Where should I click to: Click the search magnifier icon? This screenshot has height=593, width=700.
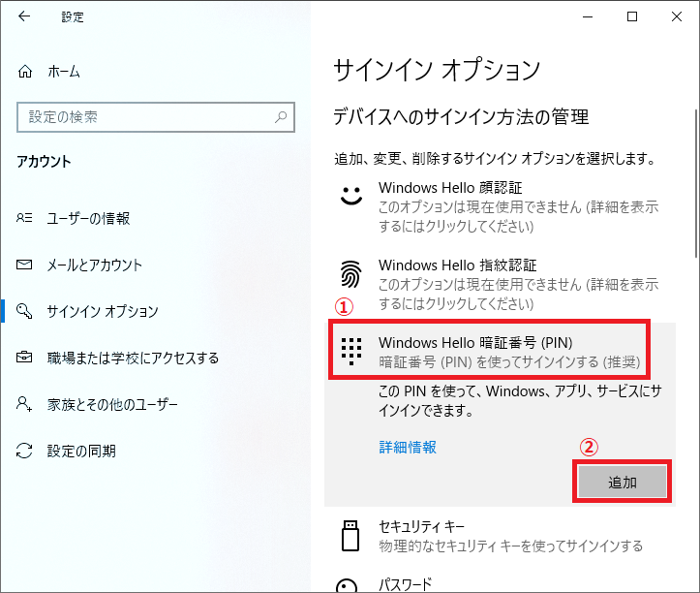click(281, 117)
